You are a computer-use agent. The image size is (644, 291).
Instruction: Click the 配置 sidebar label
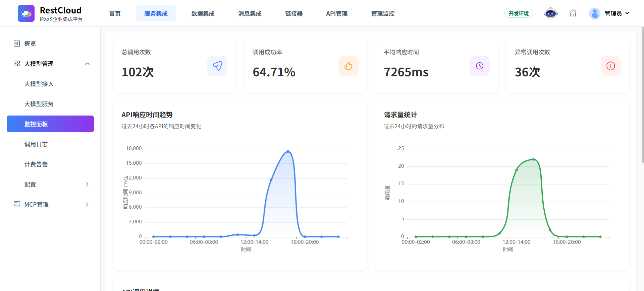pos(30,184)
